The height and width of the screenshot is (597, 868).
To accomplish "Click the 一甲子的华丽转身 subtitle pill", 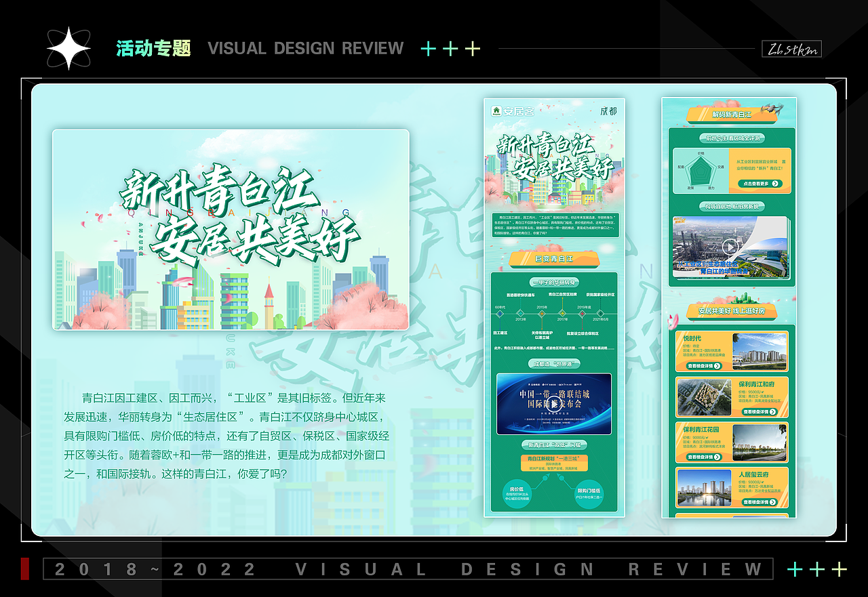I will pos(554,282).
